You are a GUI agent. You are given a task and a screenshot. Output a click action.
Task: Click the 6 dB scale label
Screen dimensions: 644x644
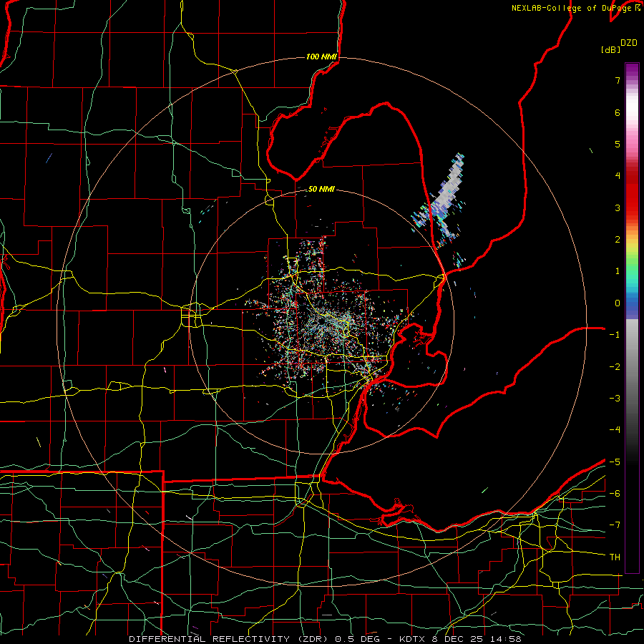pos(618,112)
